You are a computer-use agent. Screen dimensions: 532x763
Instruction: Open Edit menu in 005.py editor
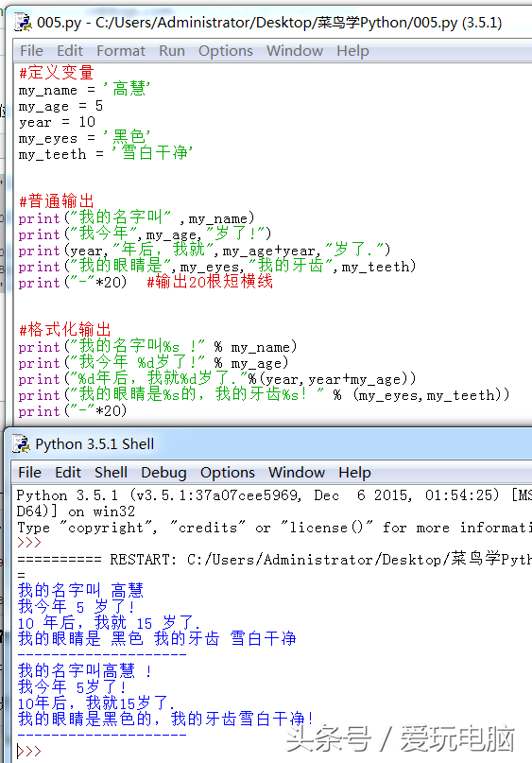(70, 51)
